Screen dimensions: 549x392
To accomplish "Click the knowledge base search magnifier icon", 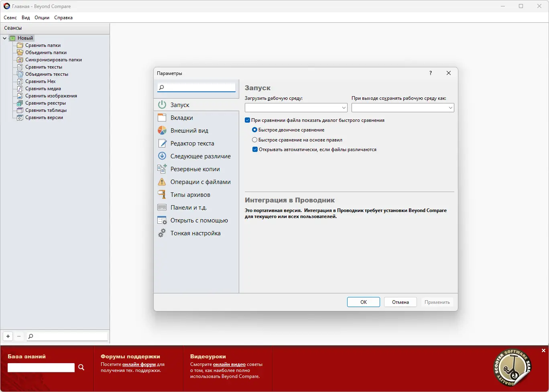I will click(81, 367).
